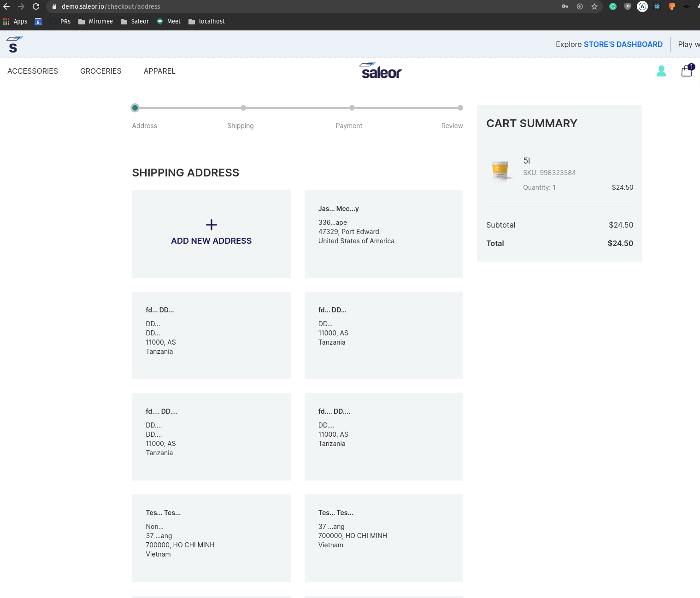
Task: Click the React DevTools extension icon
Action: tap(657, 6)
